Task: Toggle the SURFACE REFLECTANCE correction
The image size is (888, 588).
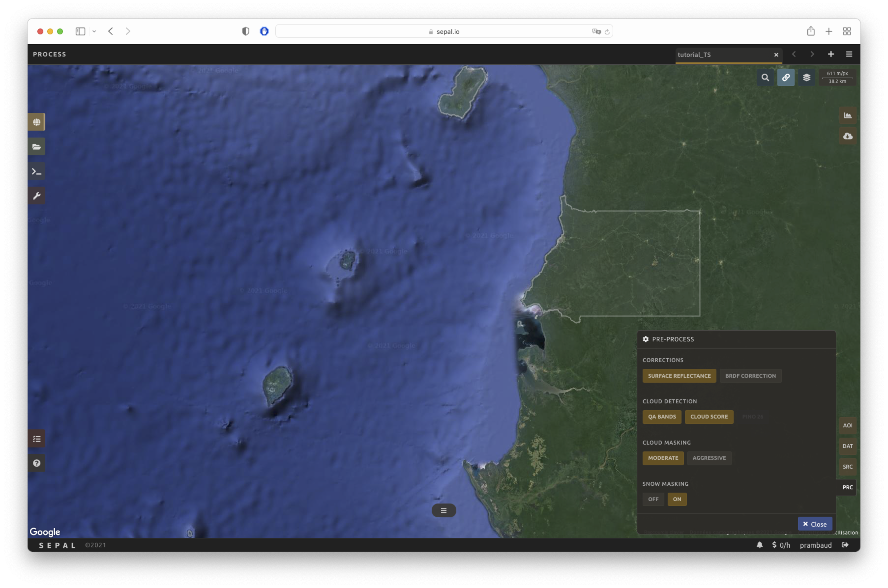Action: [x=679, y=376]
